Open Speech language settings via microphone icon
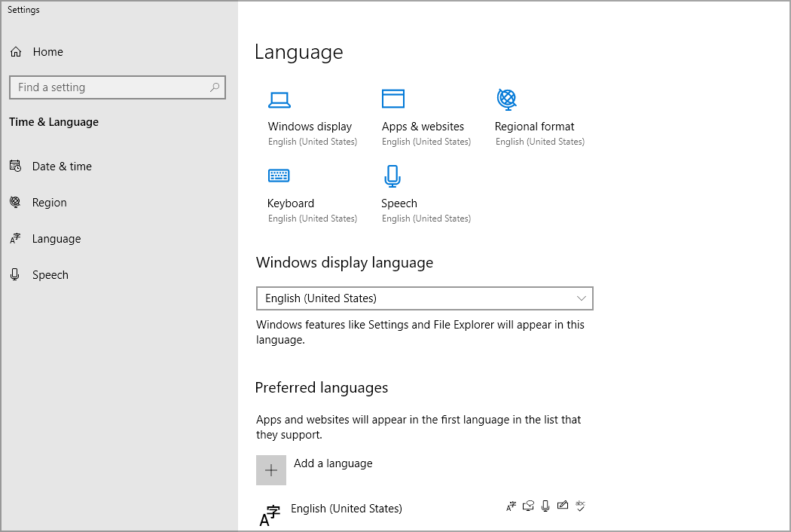Image resolution: width=791 pixels, height=532 pixels. pyautogui.click(x=392, y=175)
